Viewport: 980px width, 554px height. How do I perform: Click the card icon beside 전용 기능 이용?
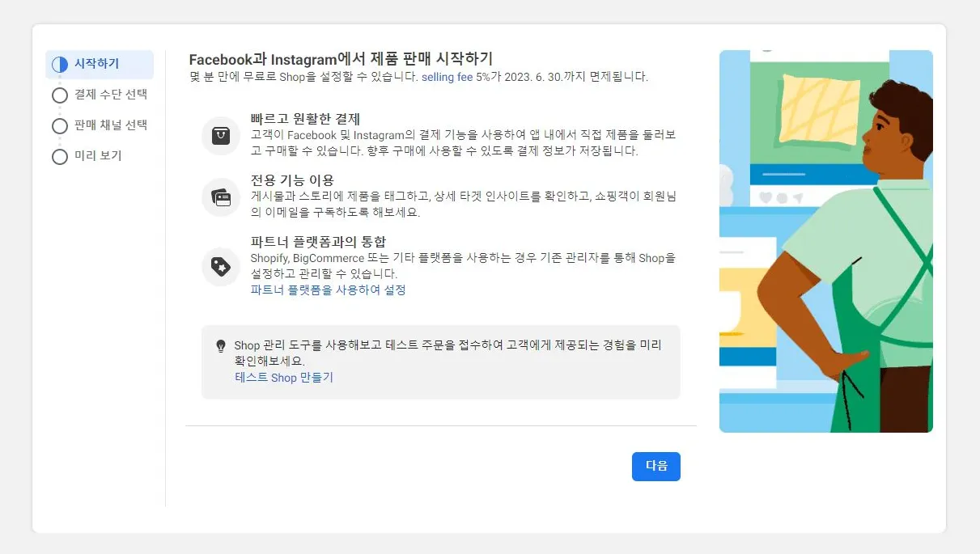click(221, 197)
